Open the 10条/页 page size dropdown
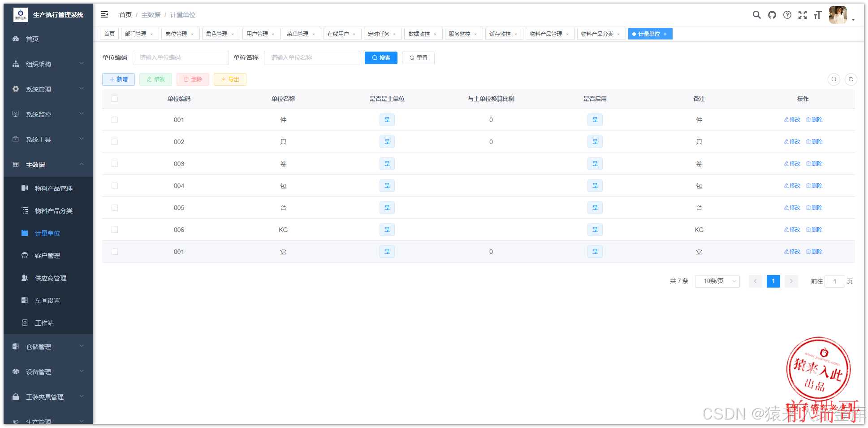Viewport: 868px width, 428px height. [717, 281]
